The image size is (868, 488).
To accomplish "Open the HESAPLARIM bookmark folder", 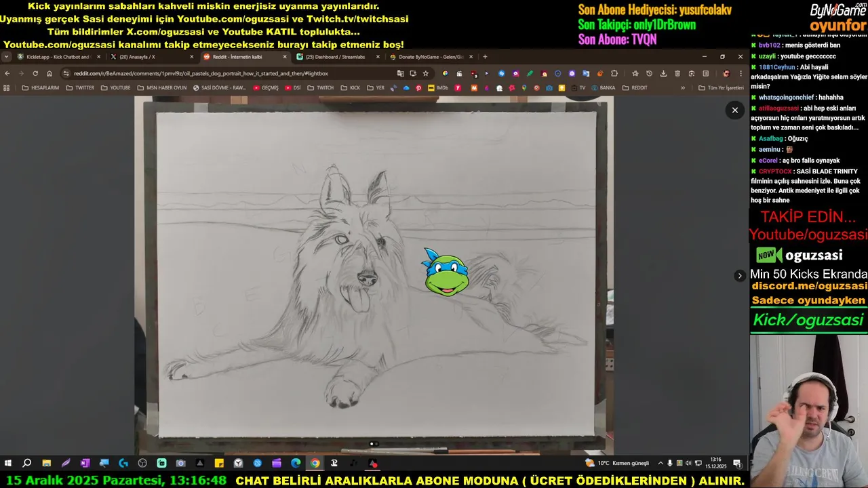I will 40,87.
